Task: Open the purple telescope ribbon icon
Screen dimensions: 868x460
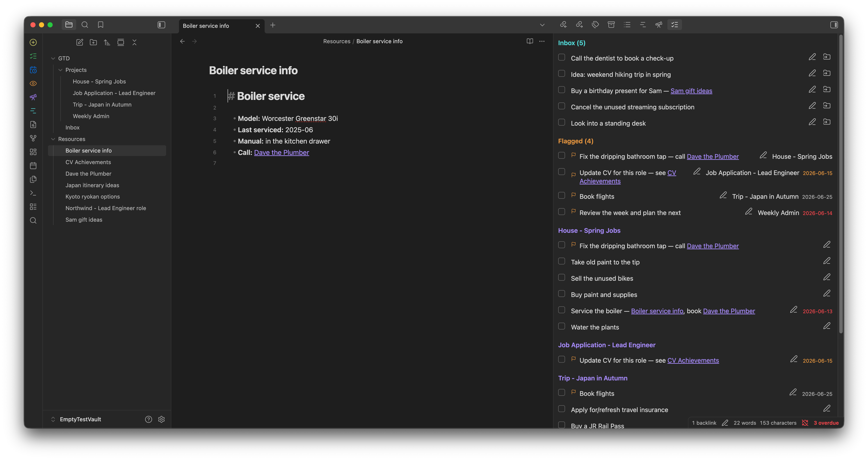Action: pos(33,97)
